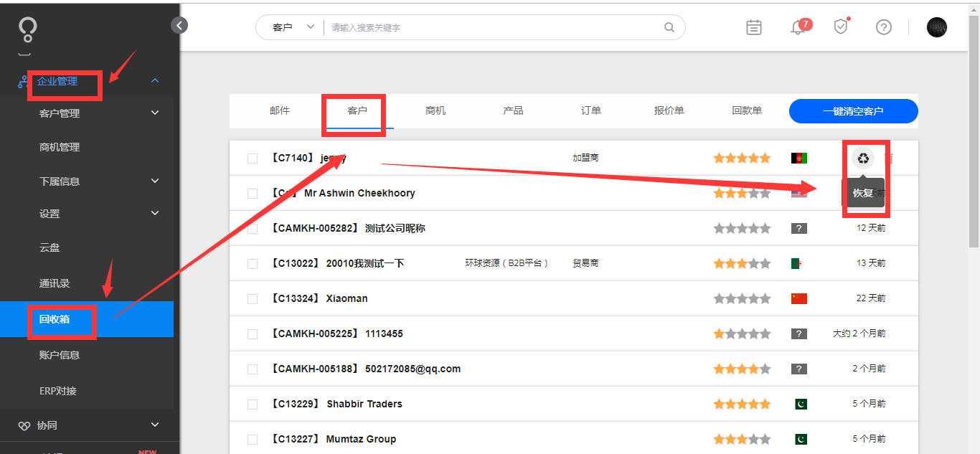This screenshot has width=980, height=454.
Task: Click the search magnifier icon
Action: [669, 27]
